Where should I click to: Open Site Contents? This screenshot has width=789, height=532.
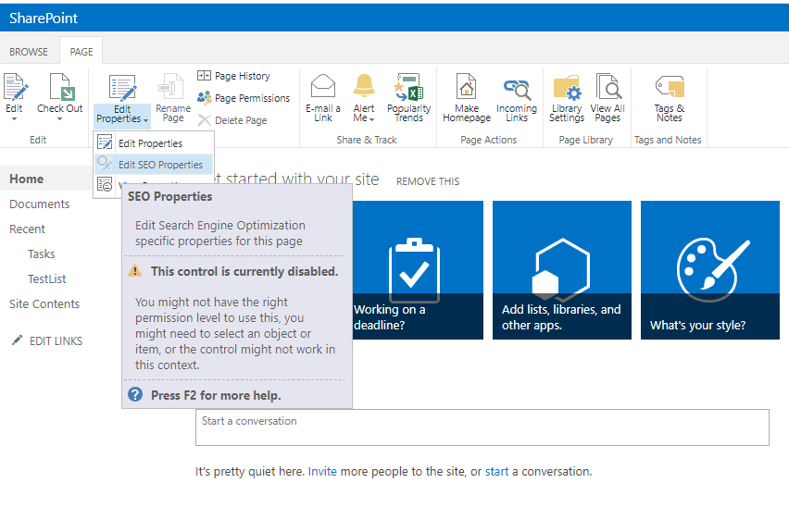(x=44, y=304)
